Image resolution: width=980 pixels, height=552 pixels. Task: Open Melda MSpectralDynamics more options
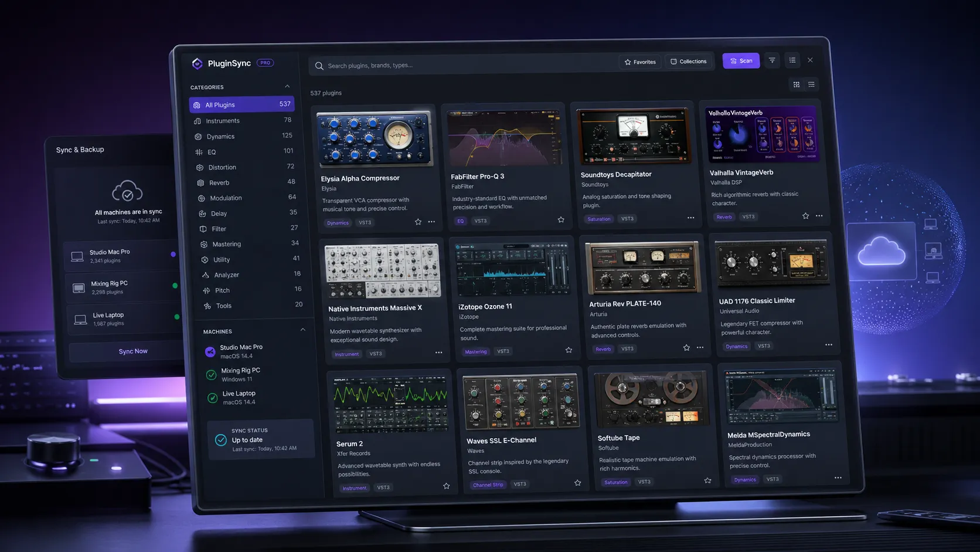pos(838,478)
